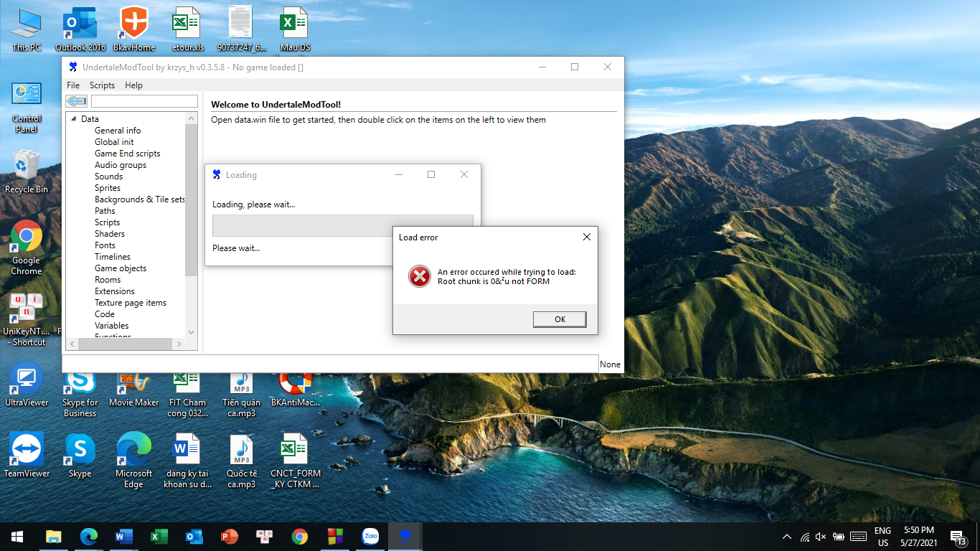Image resolution: width=980 pixels, height=551 pixels.
Task: Select Rooms in the Data tree
Action: 108,280
